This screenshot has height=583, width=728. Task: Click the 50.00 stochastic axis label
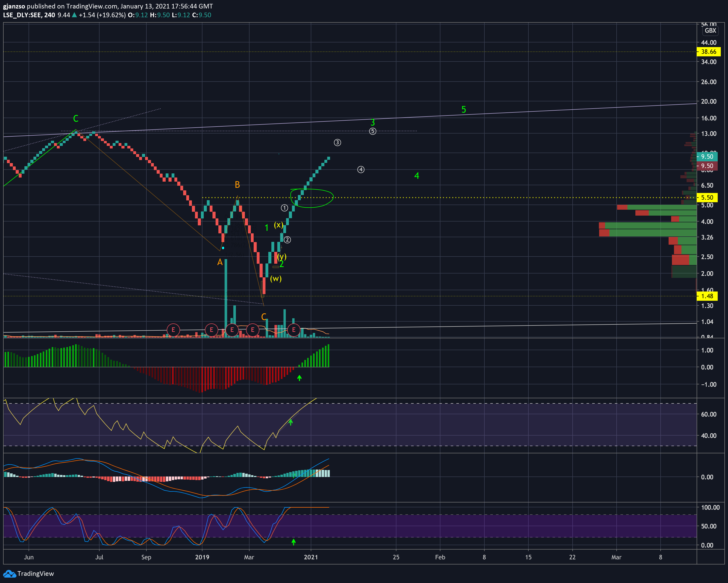(x=709, y=526)
